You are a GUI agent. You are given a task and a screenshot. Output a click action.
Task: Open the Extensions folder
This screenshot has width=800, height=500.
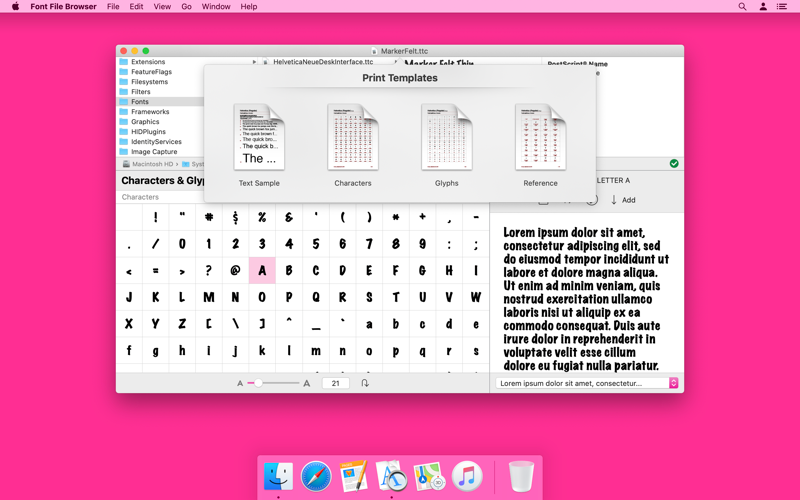click(x=148, y=62)
